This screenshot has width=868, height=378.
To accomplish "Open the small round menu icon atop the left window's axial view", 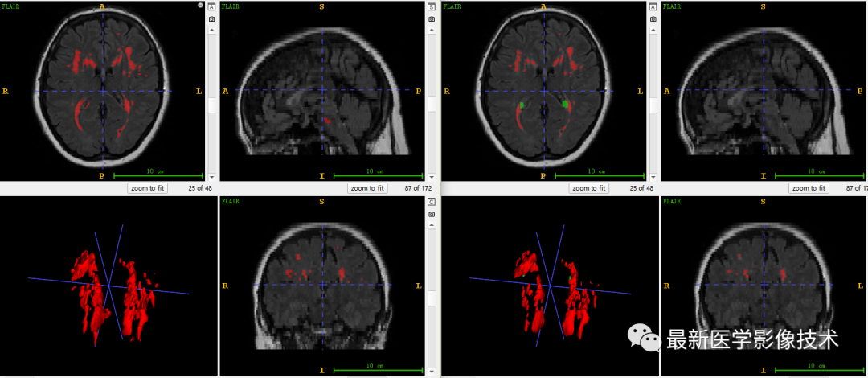I will (200, 6).
